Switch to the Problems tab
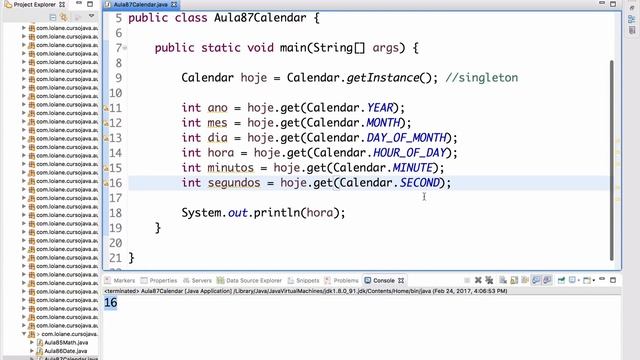The width and height of the screenshot is (640, 360). click(341, 280)
